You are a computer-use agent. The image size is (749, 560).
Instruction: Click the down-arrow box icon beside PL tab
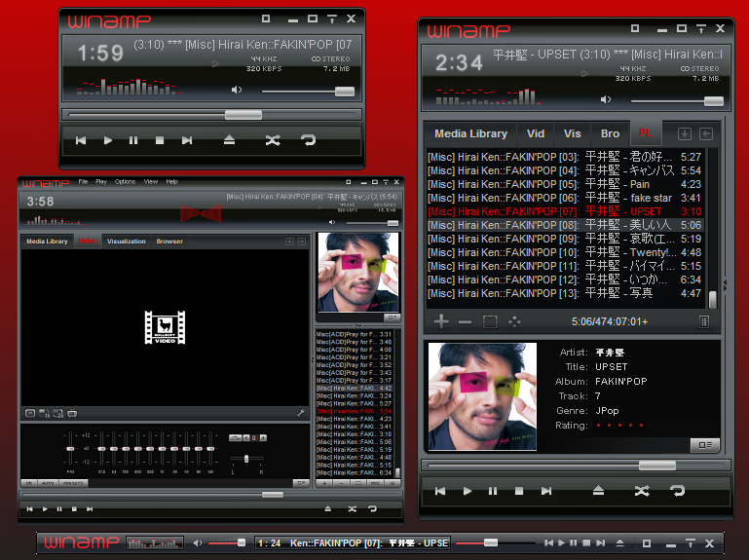click(x=685, y=133)
